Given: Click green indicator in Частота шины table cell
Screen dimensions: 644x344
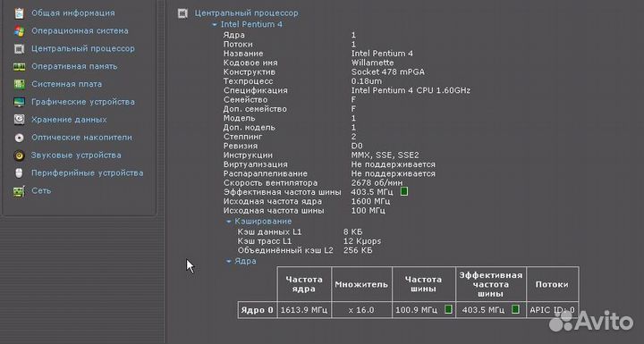Looking at the screenshot, I should (448, 309).
